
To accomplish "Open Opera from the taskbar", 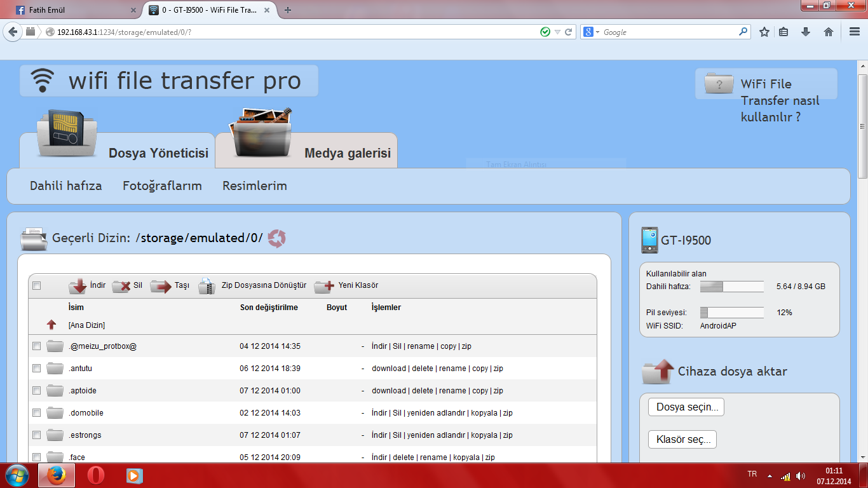I will pyautogui.click(x=96, y=475).
